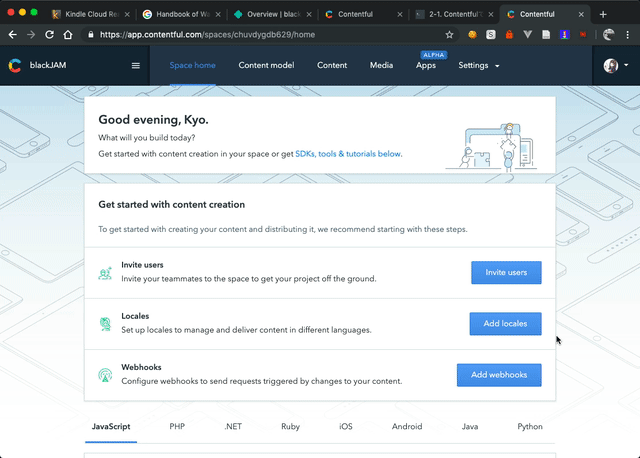Go to Space home tab

coord(193,65)
